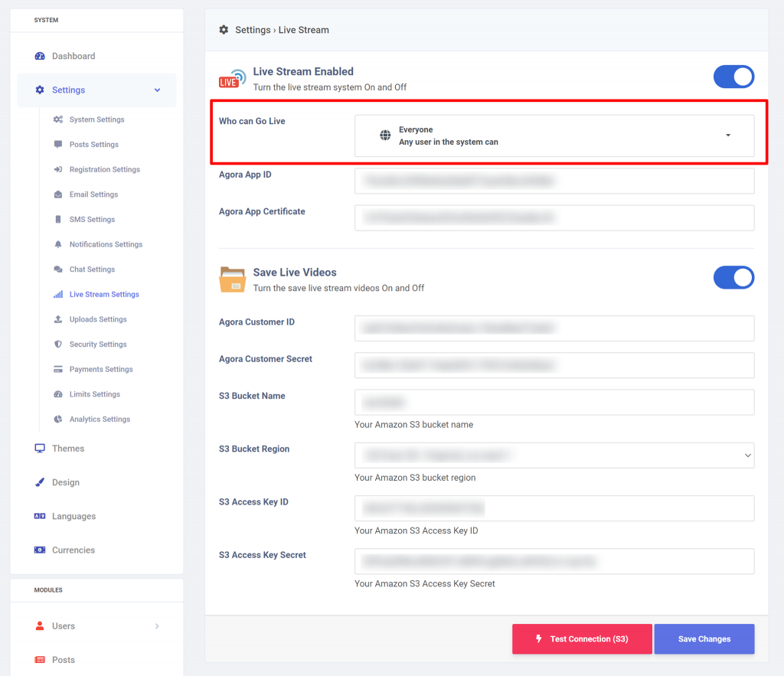Click the System Settings cogs icon
The width and height of the screenshot is (784, 676).
coord(58,119)
